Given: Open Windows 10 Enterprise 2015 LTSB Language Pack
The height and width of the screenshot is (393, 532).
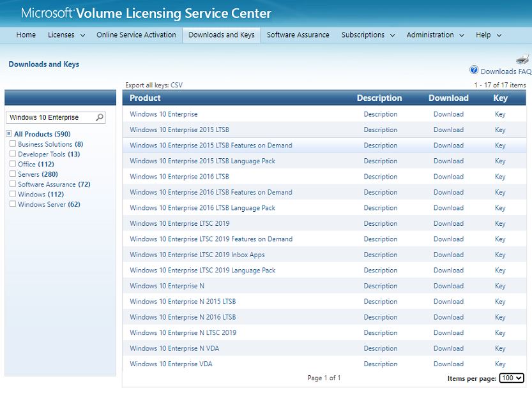Looking at the screenshot, I should tap(202, 161).
